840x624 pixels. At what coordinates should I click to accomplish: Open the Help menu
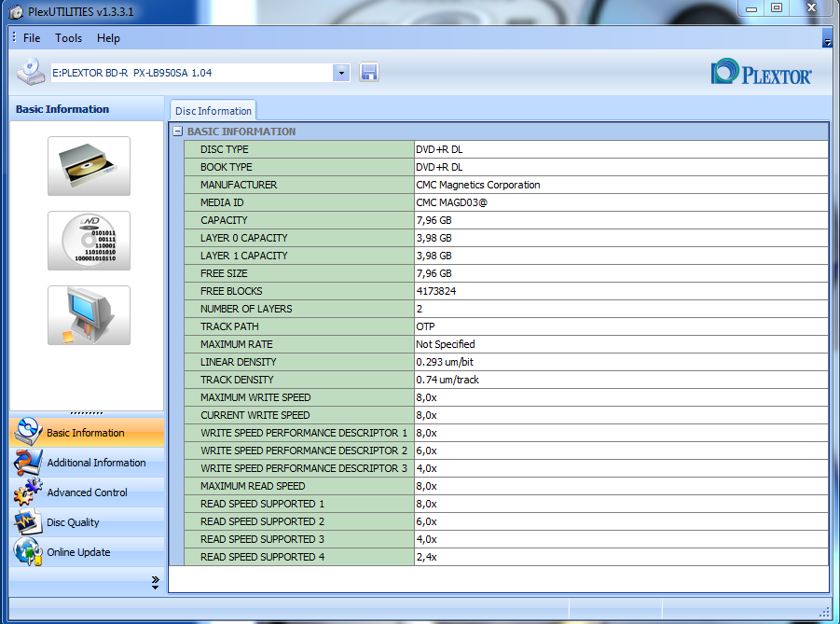108,38
